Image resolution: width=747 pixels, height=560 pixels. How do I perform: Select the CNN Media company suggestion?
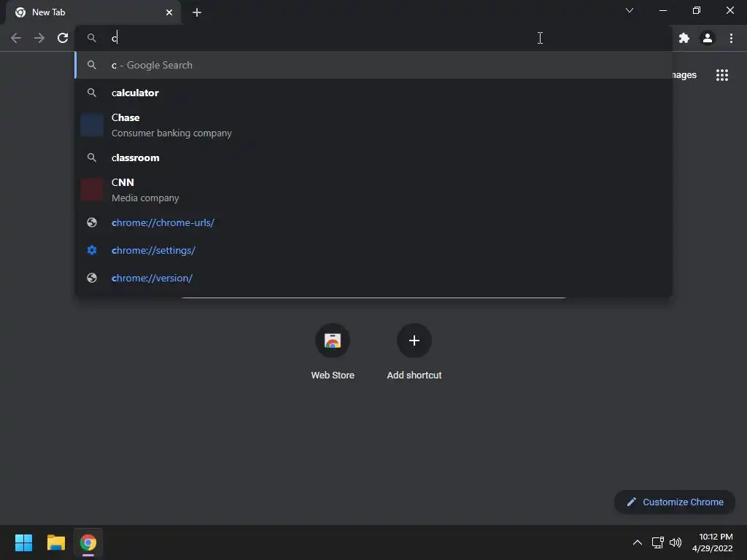click(x=373, y=190)
